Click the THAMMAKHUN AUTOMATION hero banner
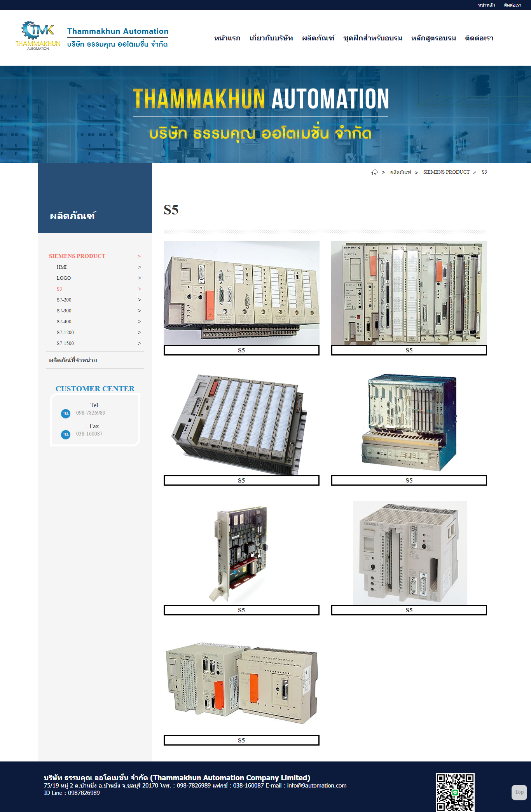This screenshot has width=531, height=812. (x=265, y=114)
